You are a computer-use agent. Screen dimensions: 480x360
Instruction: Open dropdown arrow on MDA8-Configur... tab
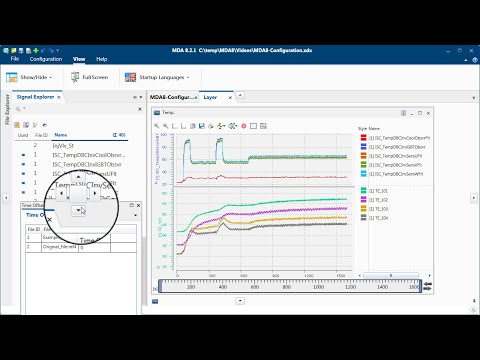click(x=196, y=98)
